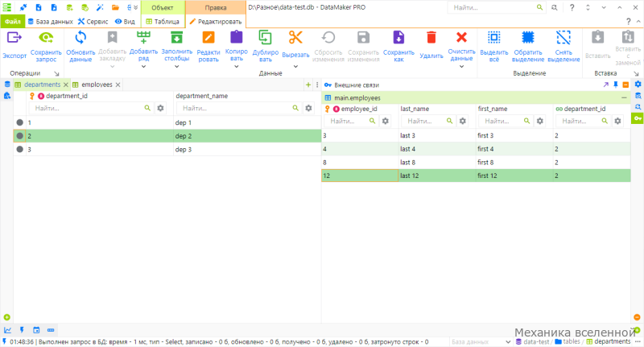Image resolution: width=644 pixels, height=347 pixels.
Task: Click Обратить выделение invert selection icon
Action: (x=528, y=37)
